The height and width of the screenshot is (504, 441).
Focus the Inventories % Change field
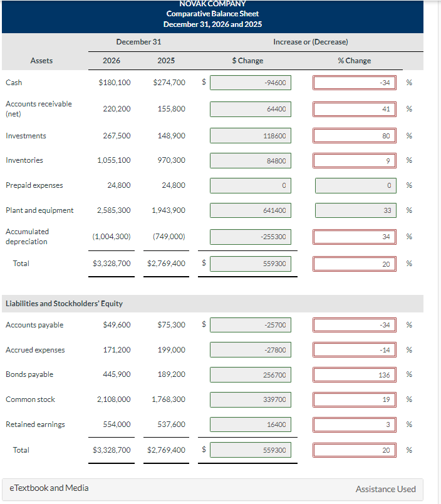point(354,160)
